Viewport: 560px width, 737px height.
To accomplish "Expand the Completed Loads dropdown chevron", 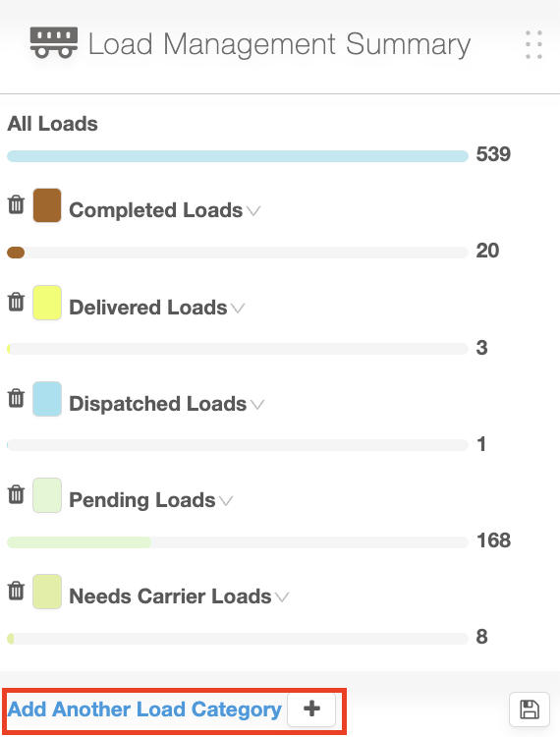I will 253,211.
